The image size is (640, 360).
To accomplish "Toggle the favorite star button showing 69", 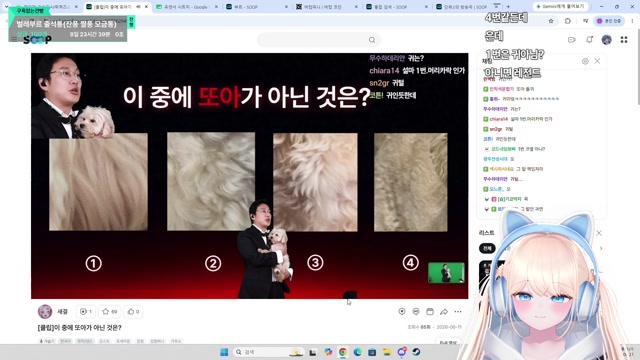I will 110,311.
